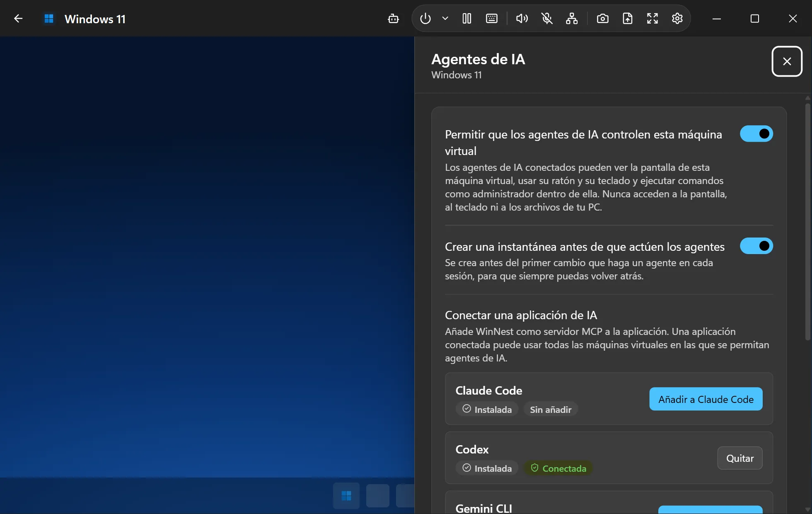Click Sin añadir badge under Claude Code
The image size is (812, 514).
click(x=551, y=410)
